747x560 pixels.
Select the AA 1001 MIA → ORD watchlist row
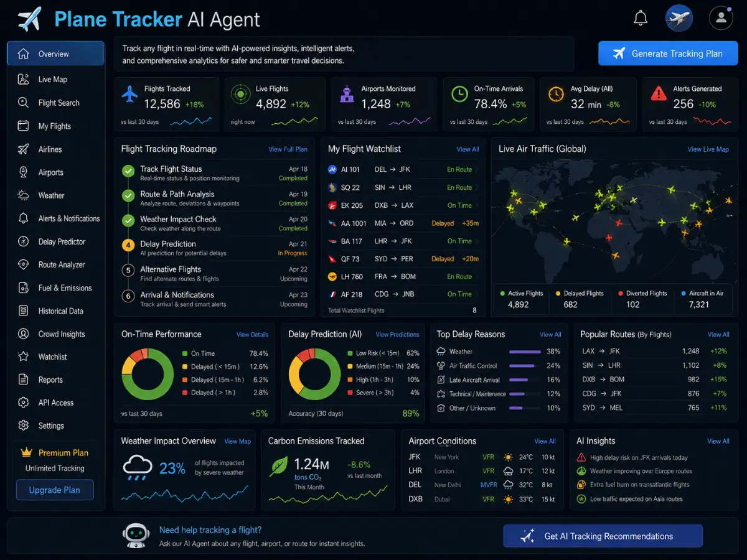[x=402, y=223]
